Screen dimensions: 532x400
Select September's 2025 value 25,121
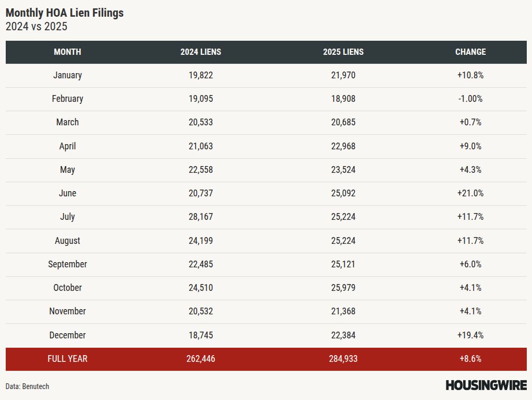click(343, 264)
